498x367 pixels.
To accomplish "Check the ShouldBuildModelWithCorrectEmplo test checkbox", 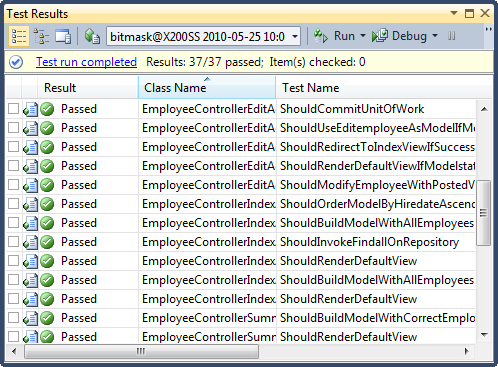I will pos(13,318).
